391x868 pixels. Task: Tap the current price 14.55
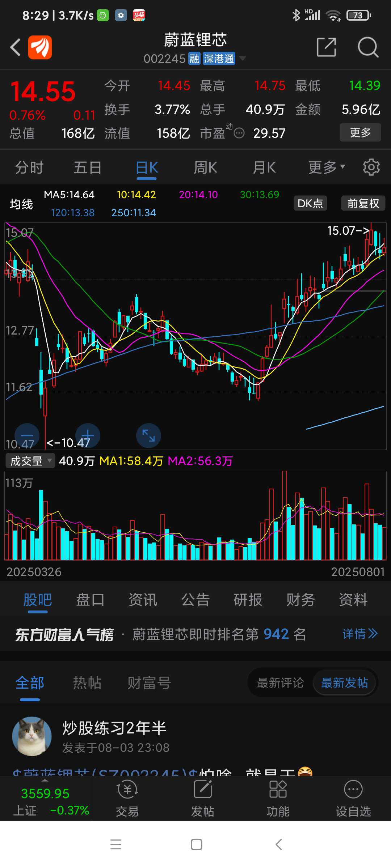tap(43, 92)
